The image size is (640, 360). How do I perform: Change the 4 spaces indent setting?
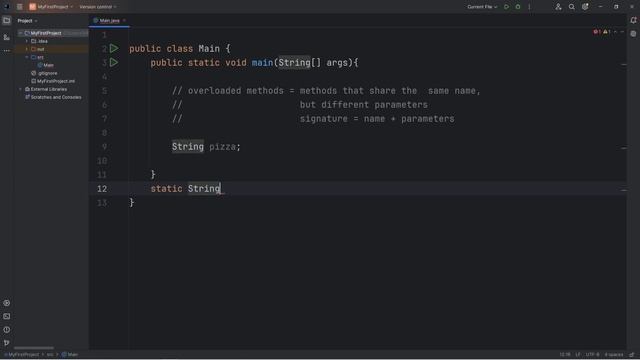[x=614, y=355]
